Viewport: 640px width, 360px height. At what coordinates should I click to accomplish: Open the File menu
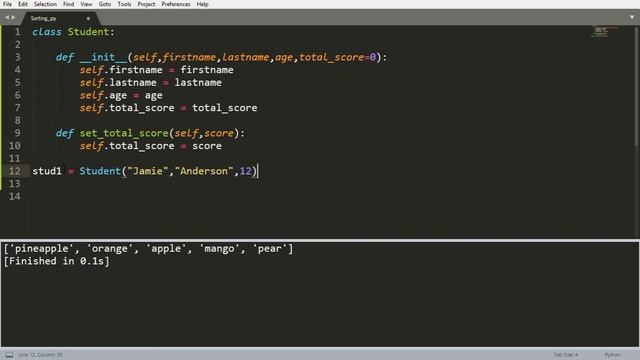7,4
